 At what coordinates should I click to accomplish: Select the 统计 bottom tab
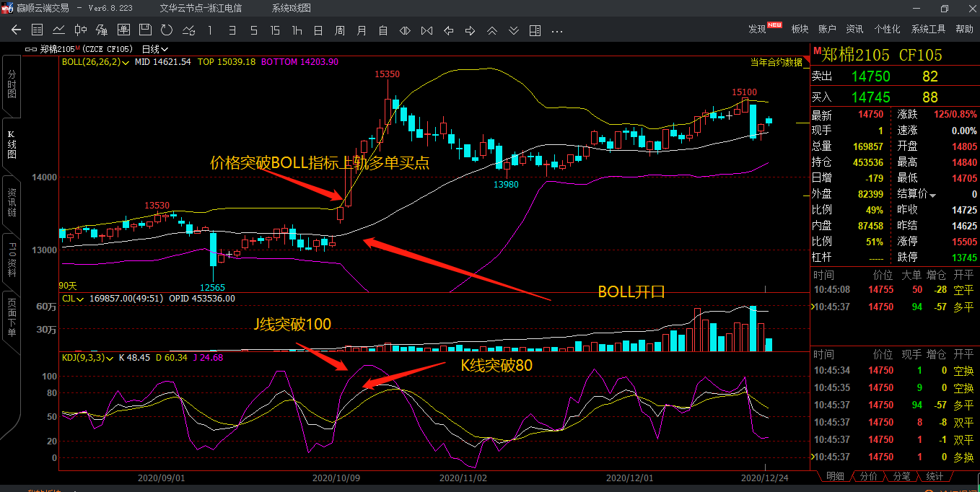[935, 476]
